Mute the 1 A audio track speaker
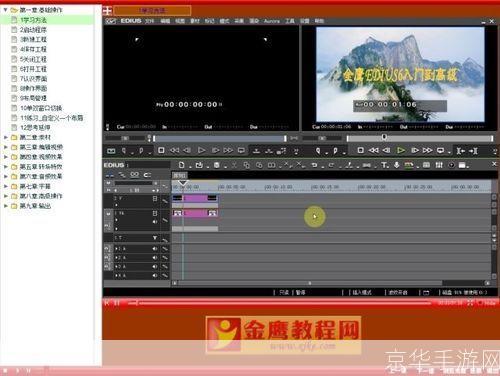The image size is (500, 376). click(x=155, y=249)
